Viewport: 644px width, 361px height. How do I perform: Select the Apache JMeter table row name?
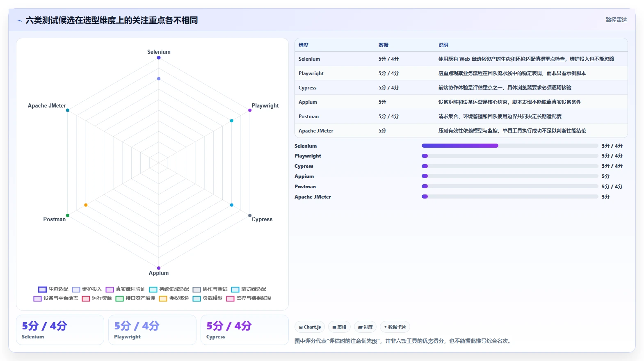316,131
